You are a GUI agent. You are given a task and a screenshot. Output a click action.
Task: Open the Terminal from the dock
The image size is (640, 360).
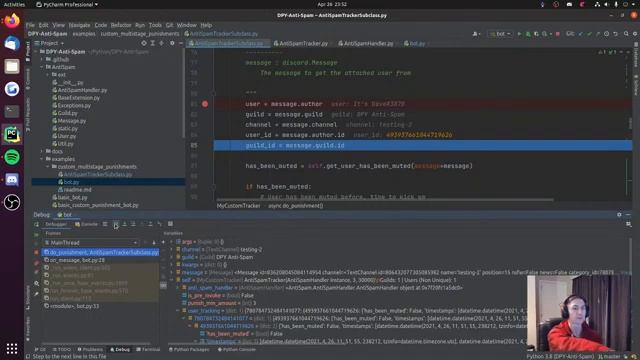click(12, 111)
